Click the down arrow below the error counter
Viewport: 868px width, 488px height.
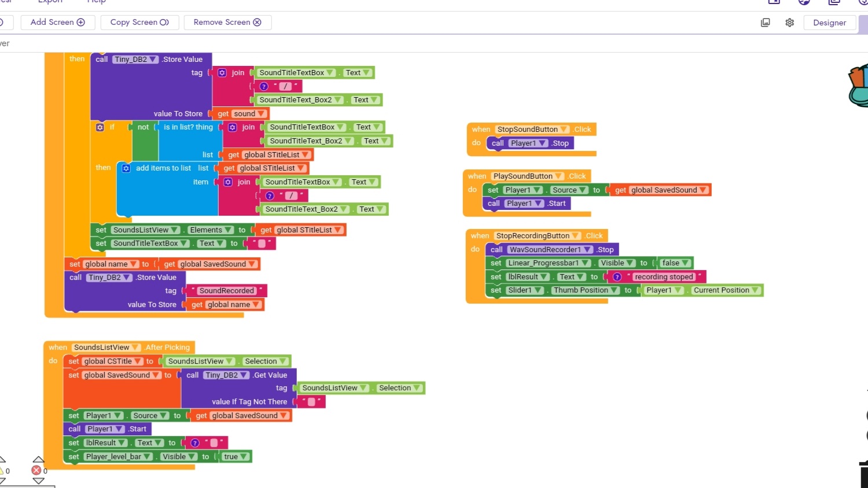tap(38, 481)
